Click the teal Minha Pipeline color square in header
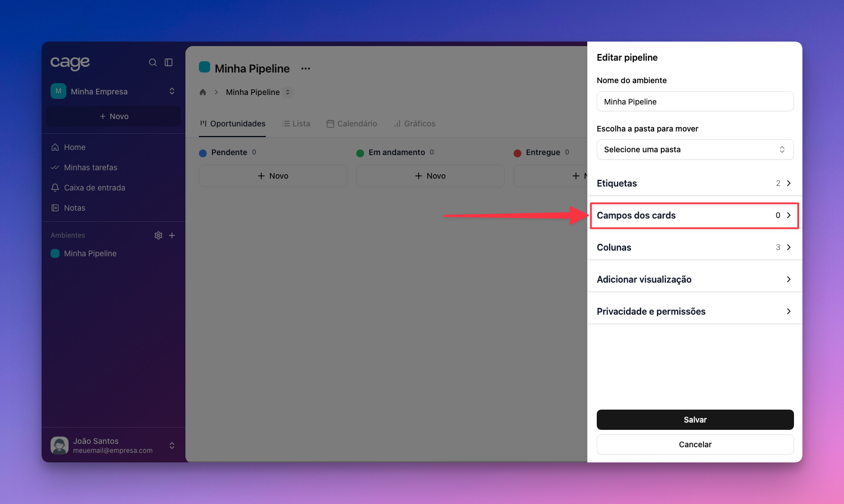 pos(205,68)
